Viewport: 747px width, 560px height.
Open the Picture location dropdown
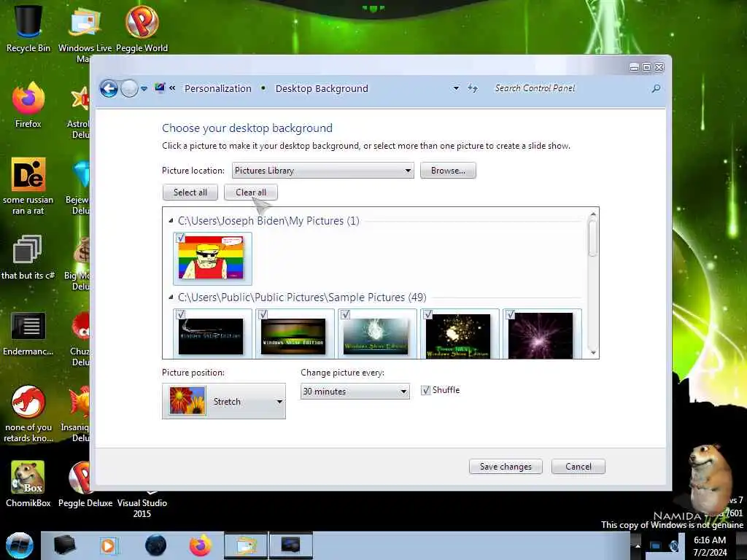pos(322,171)
